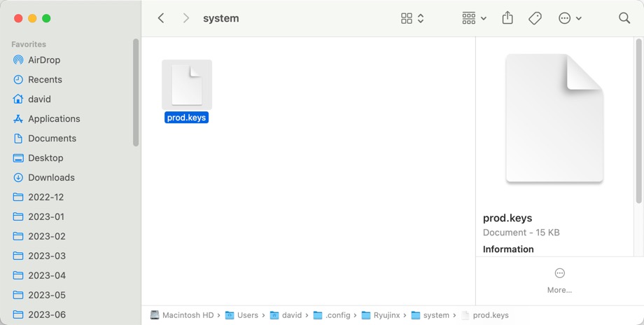The width and height of the screenshot is (644, 325).
Task: Click Macintosh HD in path bar
Action: (x=182, y=315)
